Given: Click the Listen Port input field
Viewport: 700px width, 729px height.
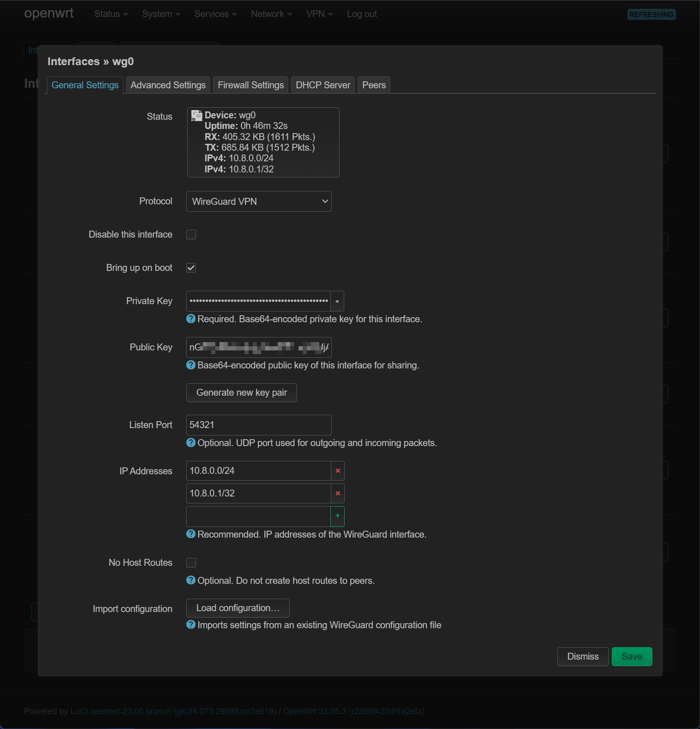Looking at the screenshot, I should 259,425.
